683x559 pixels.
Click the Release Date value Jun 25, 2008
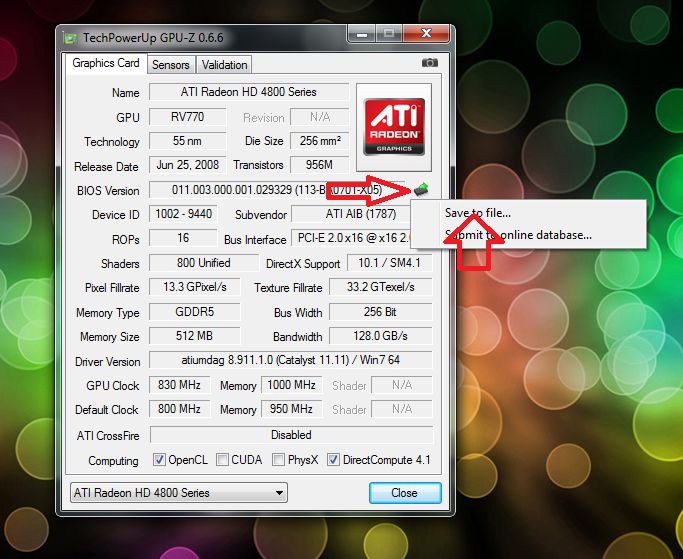(x=188, y=165)
